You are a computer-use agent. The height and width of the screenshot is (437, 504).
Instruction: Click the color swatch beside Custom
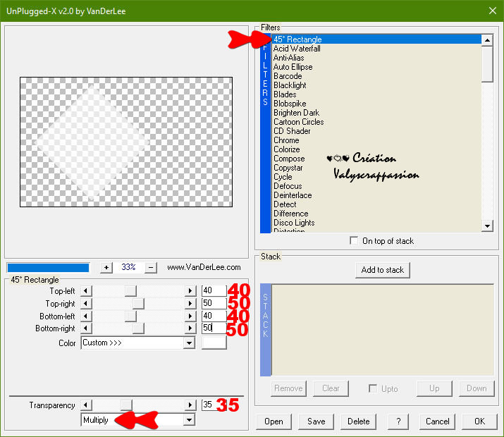(x=214, y=343)
